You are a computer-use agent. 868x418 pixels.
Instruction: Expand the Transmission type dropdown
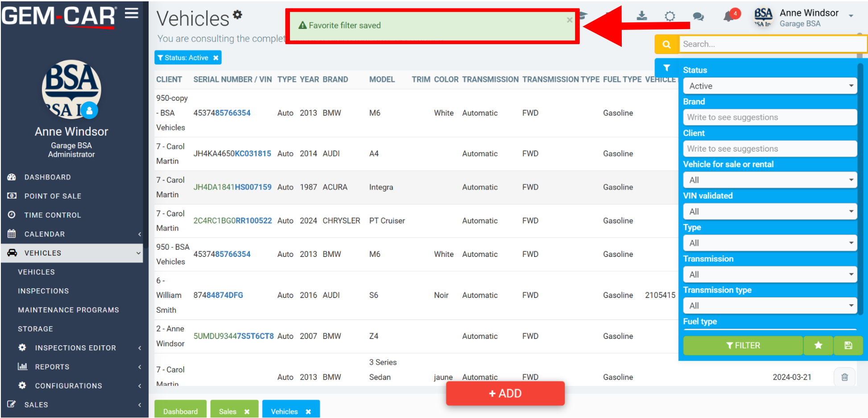770,306
